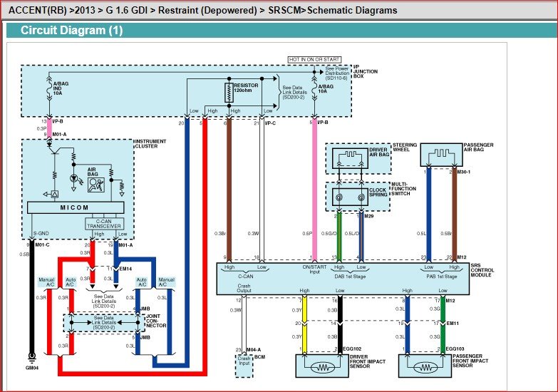Viewport: 558px width, 392px height.
Task: Click the MICOM block
Action: point(76,207)
